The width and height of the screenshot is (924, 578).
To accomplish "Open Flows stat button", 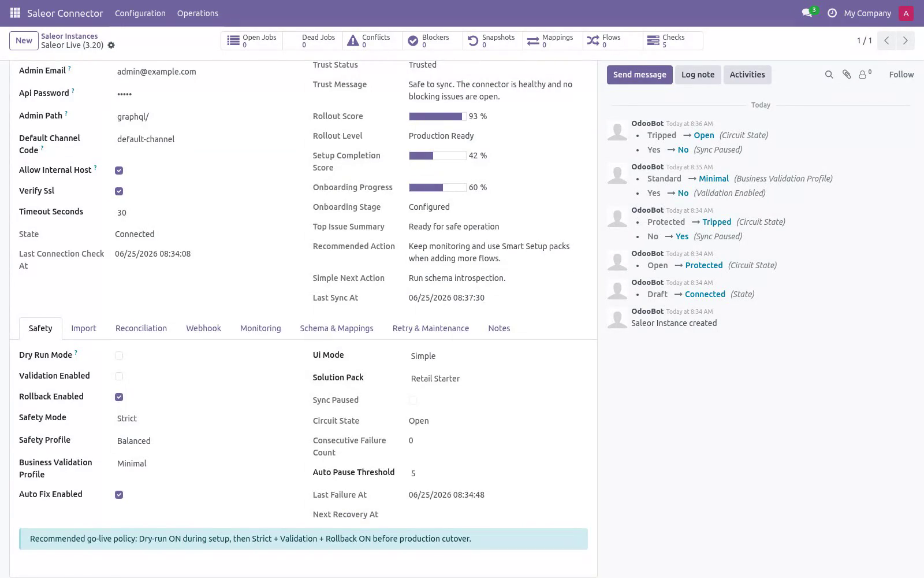I will coord(612,40).
